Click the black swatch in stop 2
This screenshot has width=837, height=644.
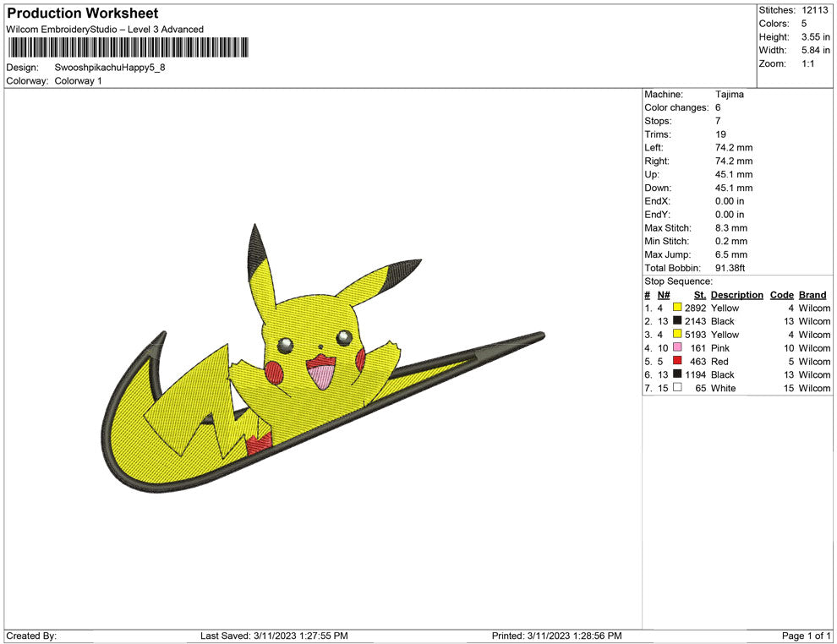677,320
